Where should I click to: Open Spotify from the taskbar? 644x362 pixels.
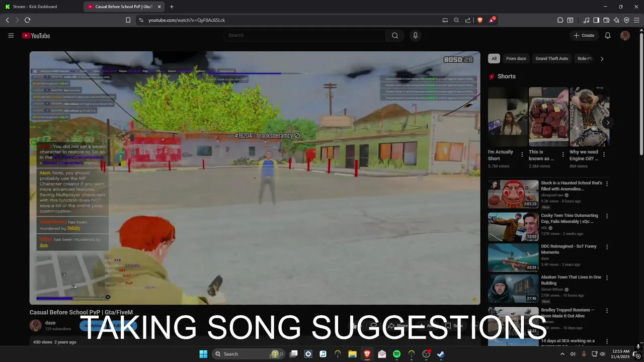pyautogui.click(x=396, y=354)
